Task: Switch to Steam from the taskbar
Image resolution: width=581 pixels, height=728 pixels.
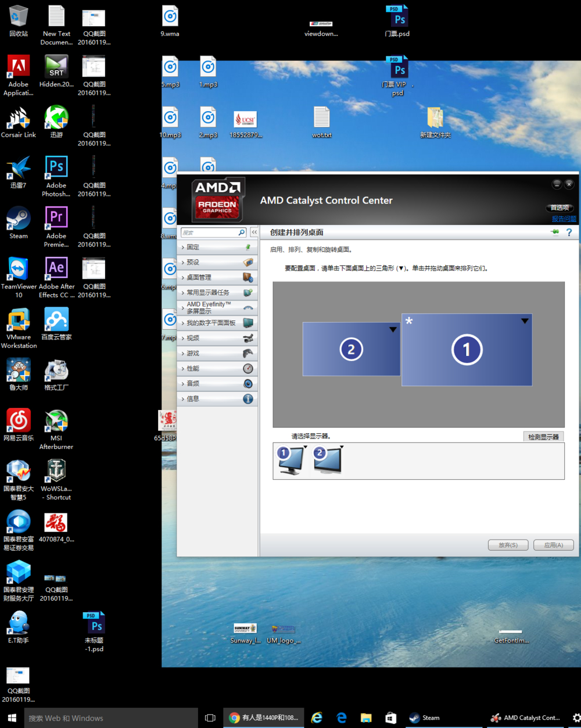Action: click(x=444, y=718)
